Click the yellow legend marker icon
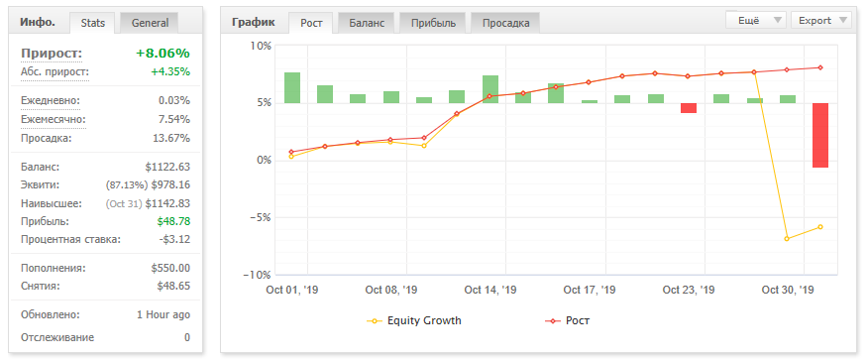 pyautogui.click(x=375, y=321)
